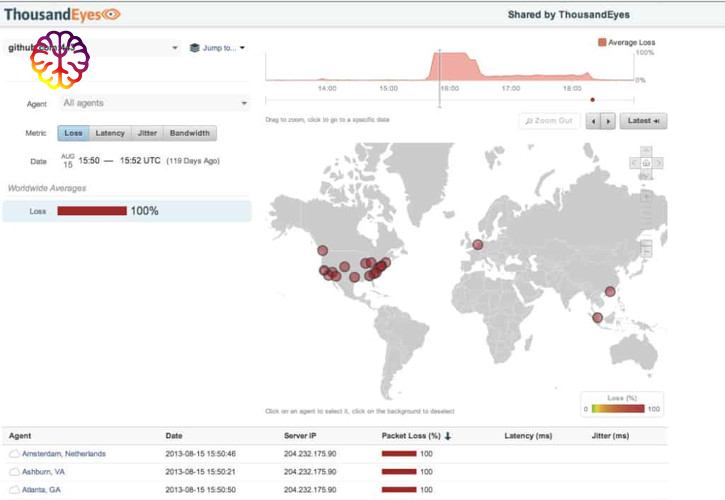Click the cloud icon beside Amsterdam, Netherlands

click(x=14, y=454)
